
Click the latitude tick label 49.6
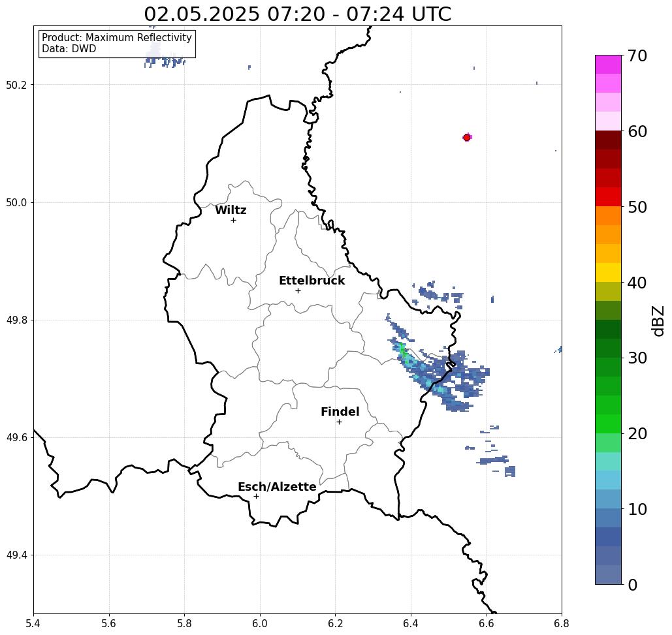(16, 438)
